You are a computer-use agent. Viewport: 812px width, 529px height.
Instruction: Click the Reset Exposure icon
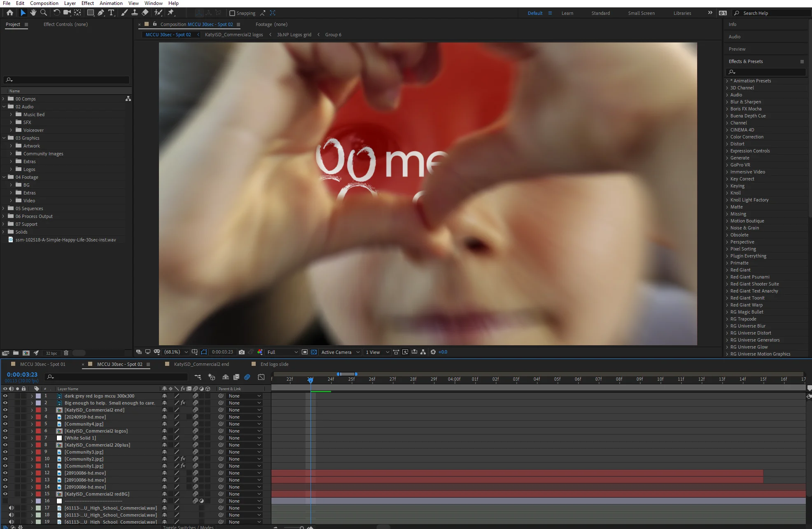tap(433, 352)
